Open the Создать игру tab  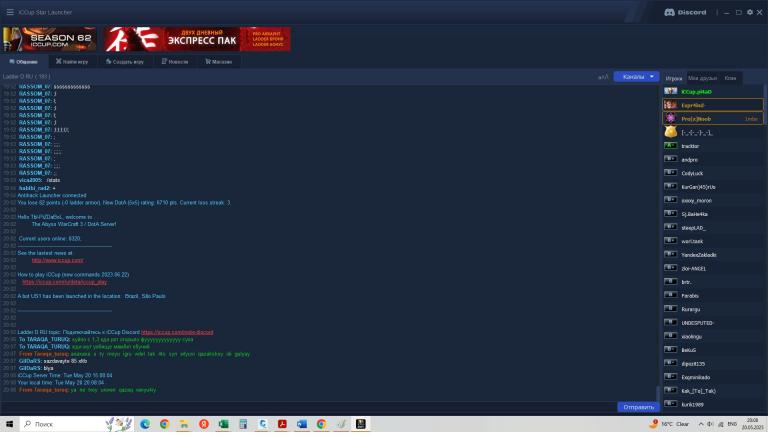(x=125, y=62)
